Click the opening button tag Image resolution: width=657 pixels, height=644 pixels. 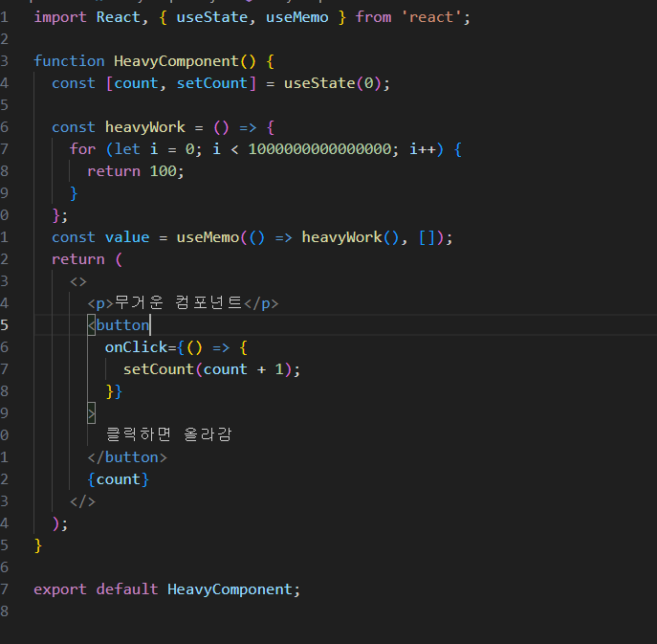coord(119,325)
